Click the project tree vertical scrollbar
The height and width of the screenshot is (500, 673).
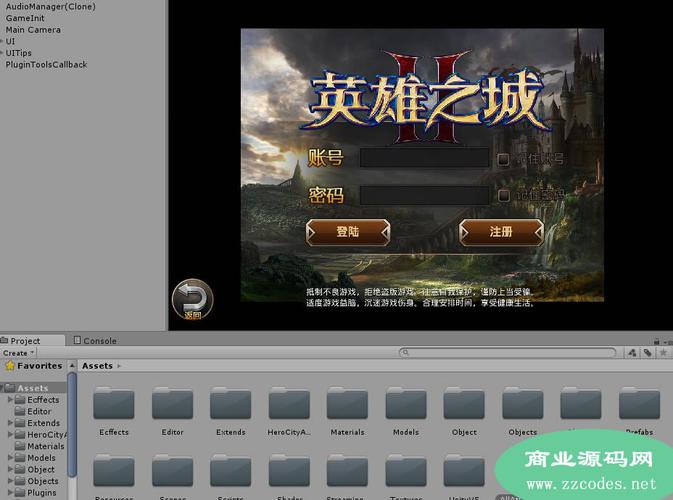click(72, 425)
